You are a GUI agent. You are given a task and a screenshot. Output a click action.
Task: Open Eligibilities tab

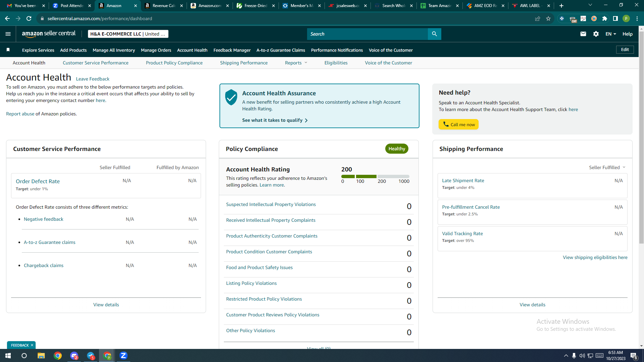(336, 63)
